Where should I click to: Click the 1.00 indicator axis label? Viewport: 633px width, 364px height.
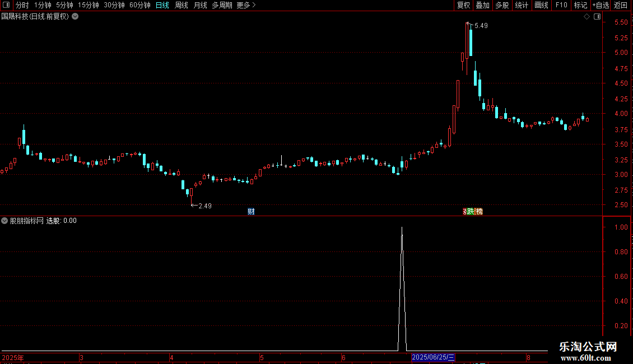tap(621, 227)
